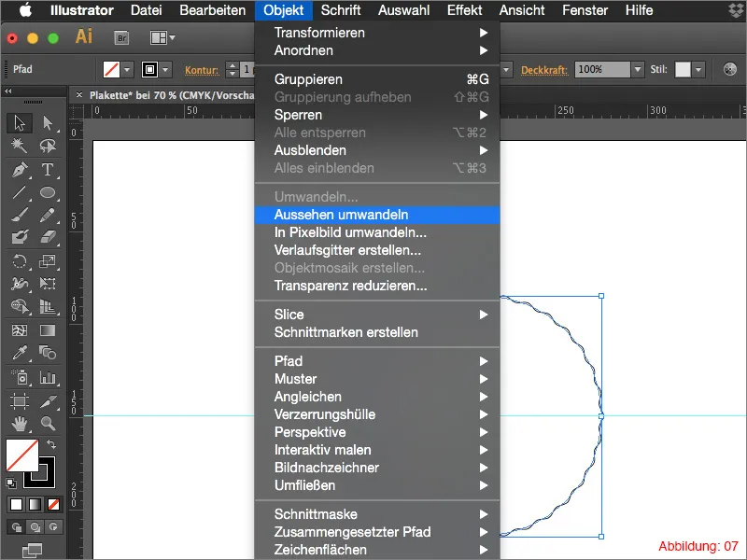The height and width of the screenshot is (560, 747).
Task: Select the Mesh tool
Action: 20,330
